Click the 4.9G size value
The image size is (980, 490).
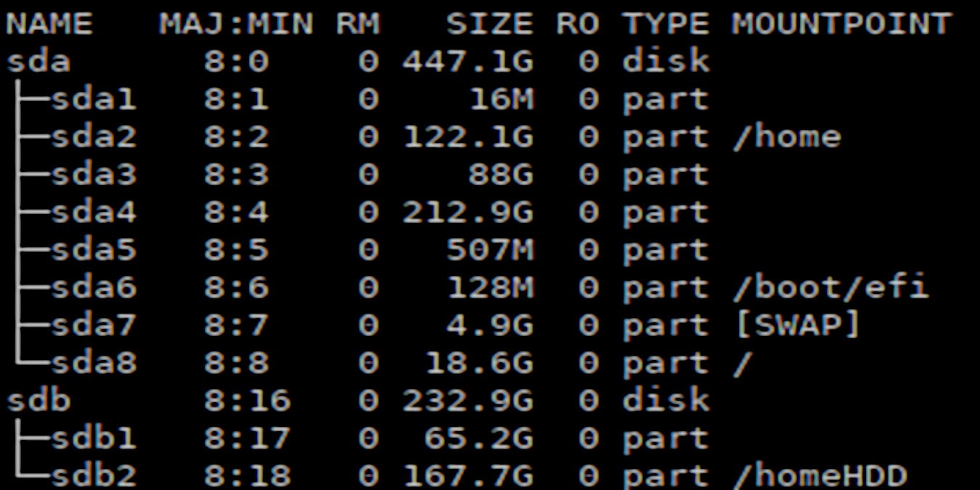(490, 326)
